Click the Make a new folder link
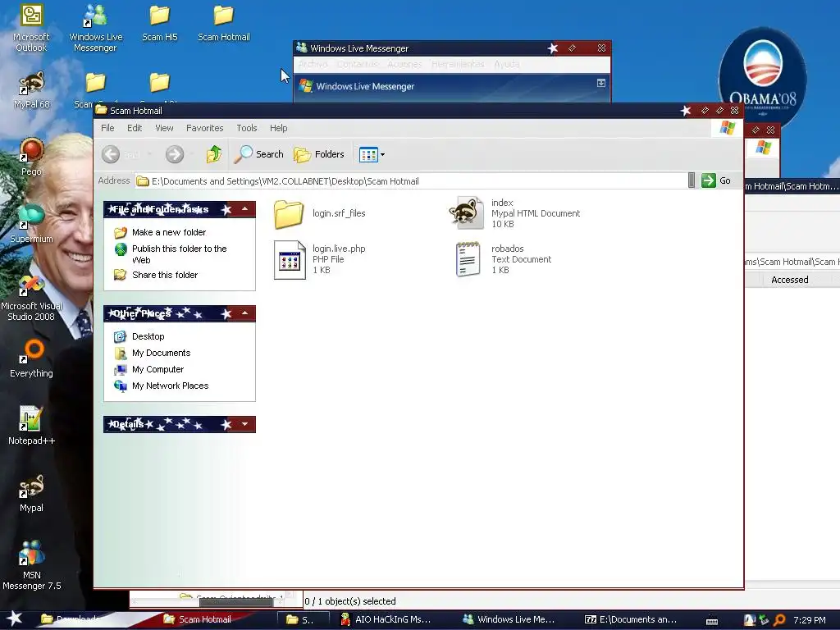Viewport: 840px width, 630px height. point(169,232)
